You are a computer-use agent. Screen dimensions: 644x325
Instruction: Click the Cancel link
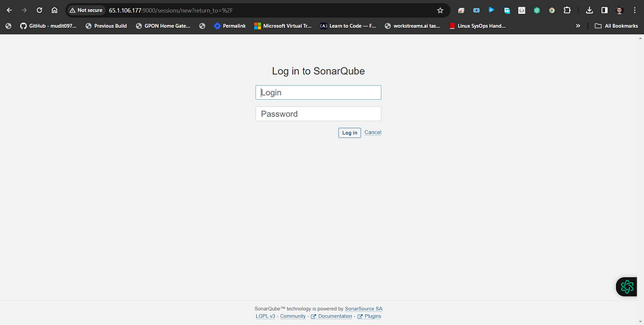tap(372, 132)
